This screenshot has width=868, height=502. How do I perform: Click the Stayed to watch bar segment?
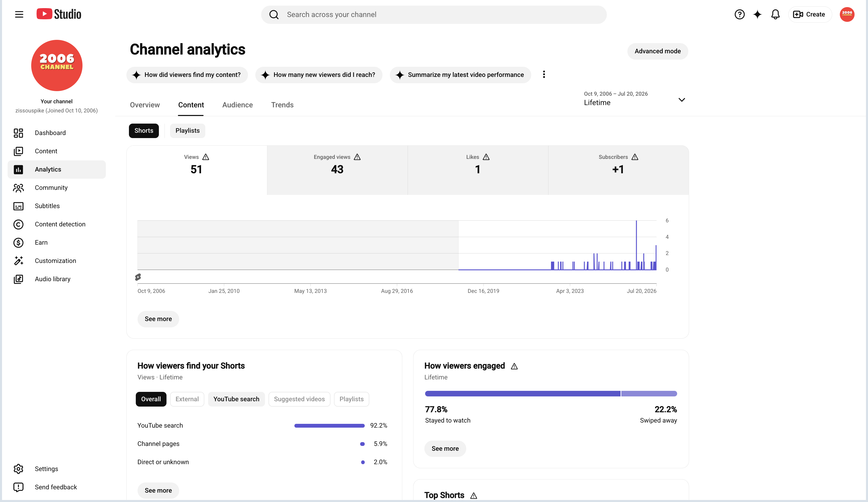(523, 394)
